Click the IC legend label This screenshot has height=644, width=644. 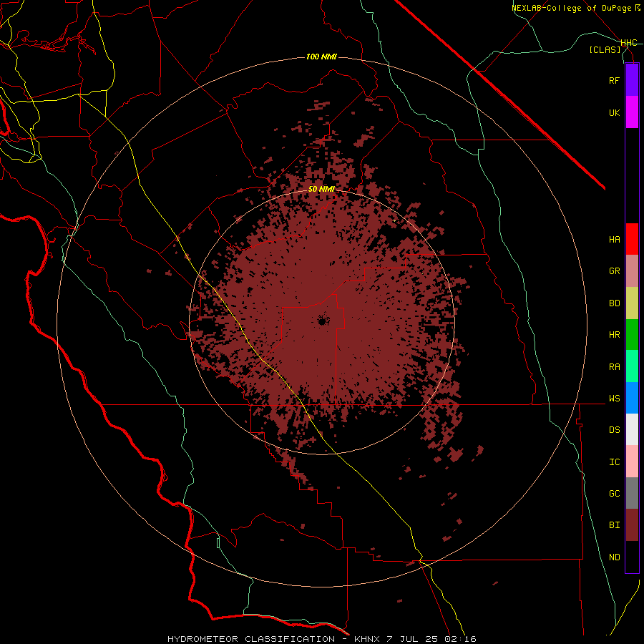coord(614,462)
